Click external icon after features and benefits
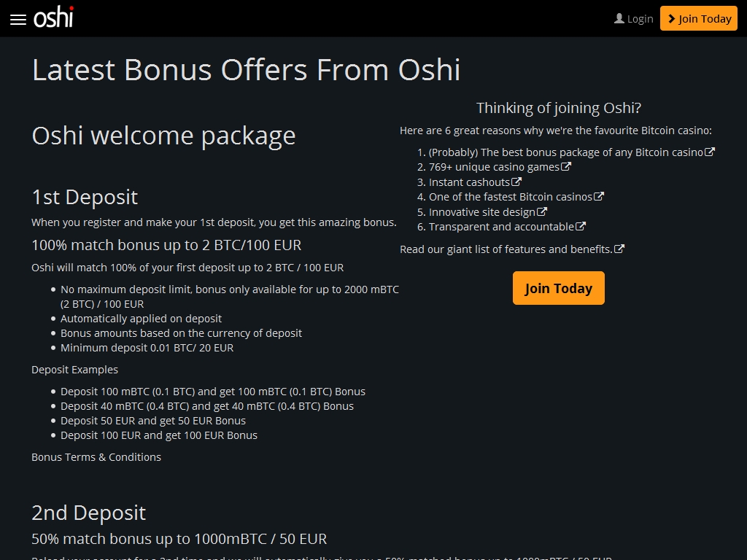The width and height of the screenshot is (747, 560). [x=619, y=249]
